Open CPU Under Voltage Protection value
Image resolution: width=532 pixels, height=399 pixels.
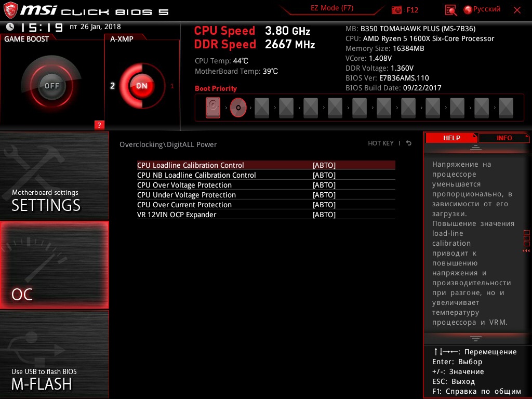point(324,195)
